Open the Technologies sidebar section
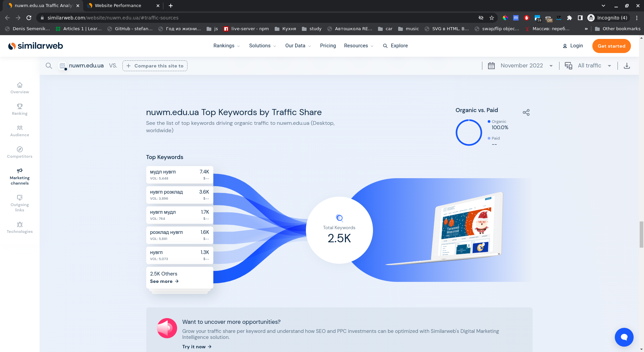 tap(20, 228)
